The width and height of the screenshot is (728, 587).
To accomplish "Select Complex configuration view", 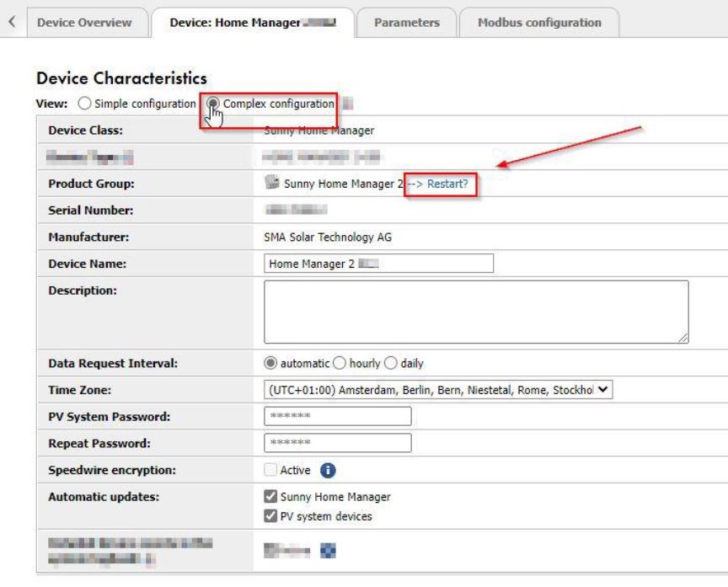I will [214, 103].
